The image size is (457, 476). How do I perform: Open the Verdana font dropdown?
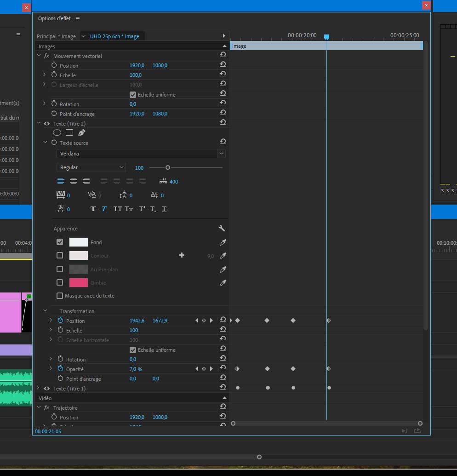point(141,154)
